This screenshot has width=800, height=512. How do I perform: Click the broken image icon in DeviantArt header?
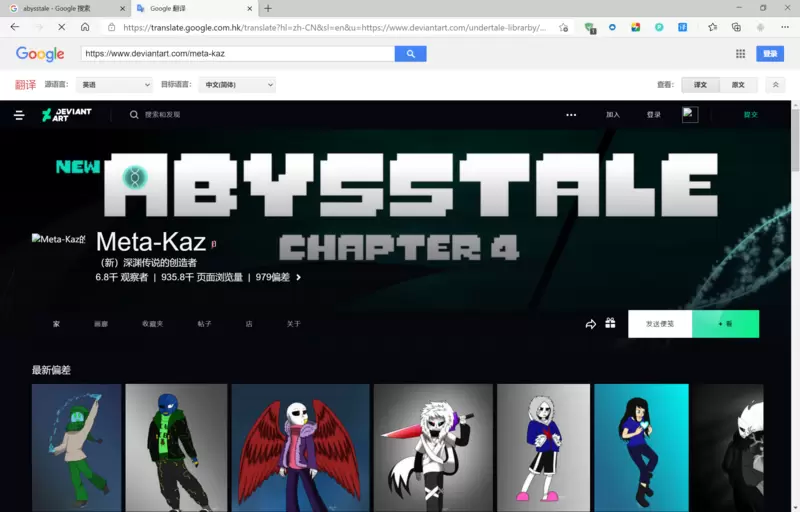coord(690,114)
